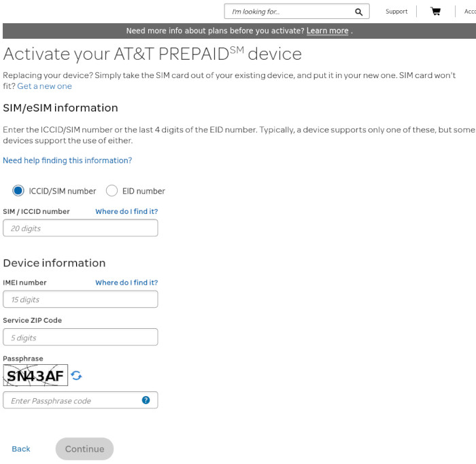Click Where do I find it for SIM
Viewport: 476px width, 464px height.
pyautogui.click(x=126, y=211)
